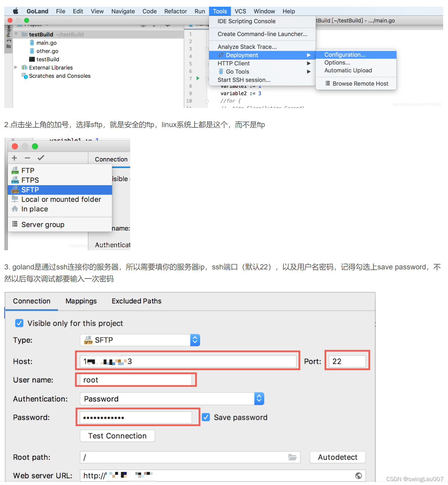Open the Authentication dropdown
This screenshot has height=485, width=448.
172,399
